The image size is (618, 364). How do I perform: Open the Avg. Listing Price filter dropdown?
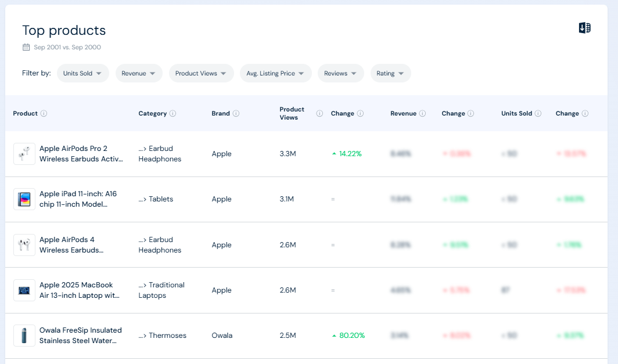click(x=275, y=73)
